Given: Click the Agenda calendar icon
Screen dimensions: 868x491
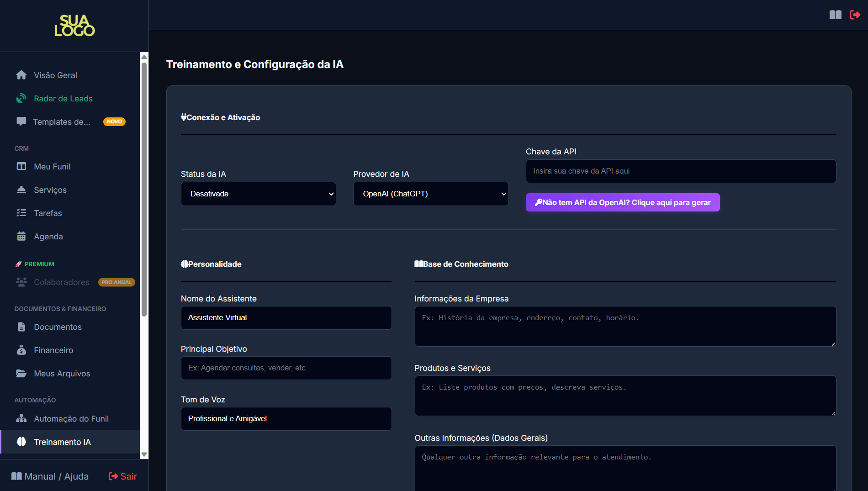Looking at the screenshot, I should [x=21, y=236].
